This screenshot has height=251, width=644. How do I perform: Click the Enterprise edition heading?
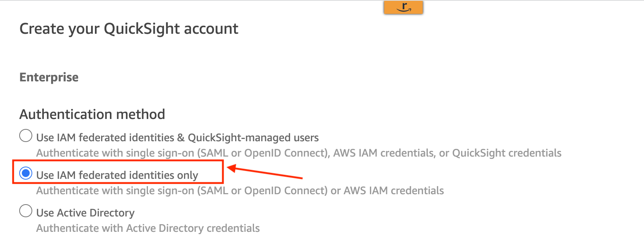click(49, 77)
